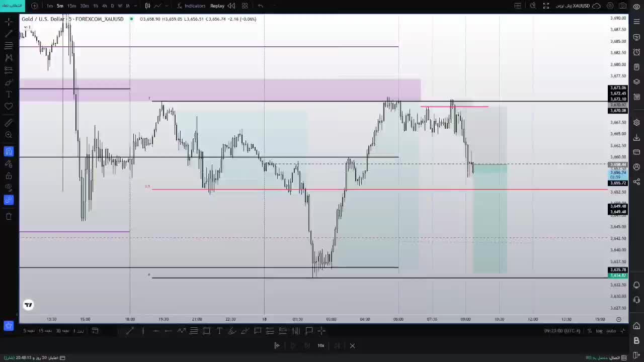Click the trash remove drawings icon
Viewport: 644px width, 362px height.
pos(9,216)
